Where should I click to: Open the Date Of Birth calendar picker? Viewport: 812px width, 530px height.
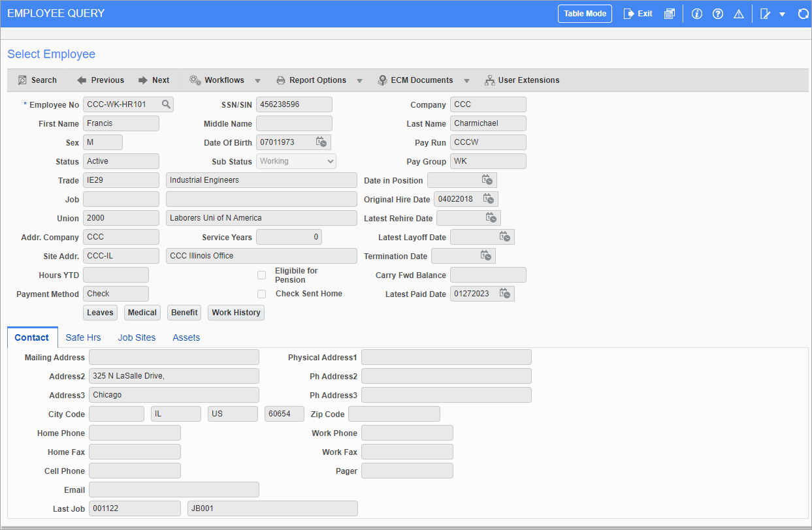(320, 142)
